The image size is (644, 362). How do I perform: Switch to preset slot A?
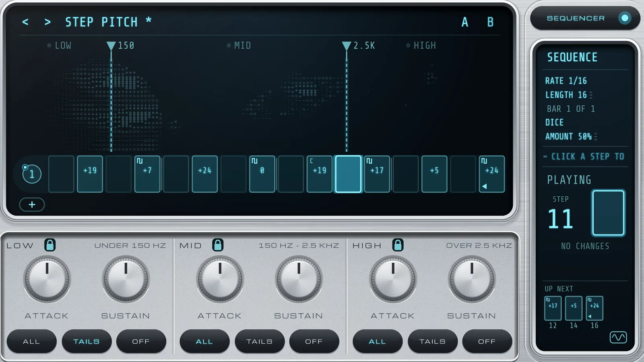465,22
